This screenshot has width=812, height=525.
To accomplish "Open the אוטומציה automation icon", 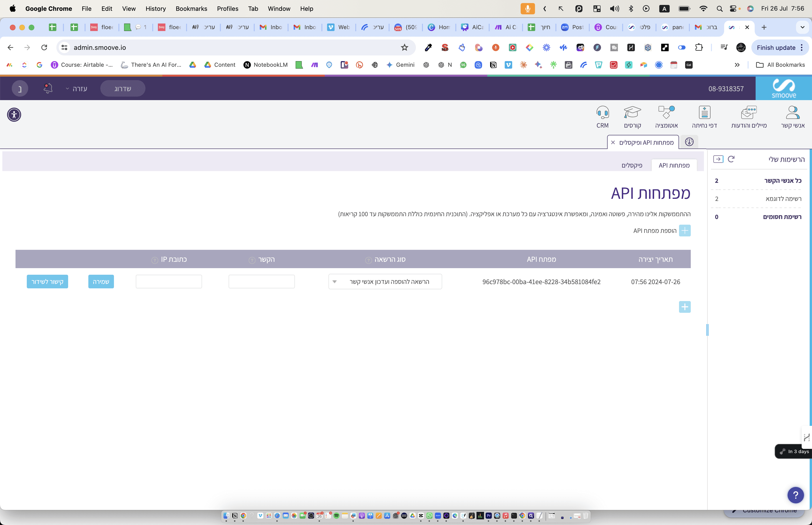I will (667, 117).
